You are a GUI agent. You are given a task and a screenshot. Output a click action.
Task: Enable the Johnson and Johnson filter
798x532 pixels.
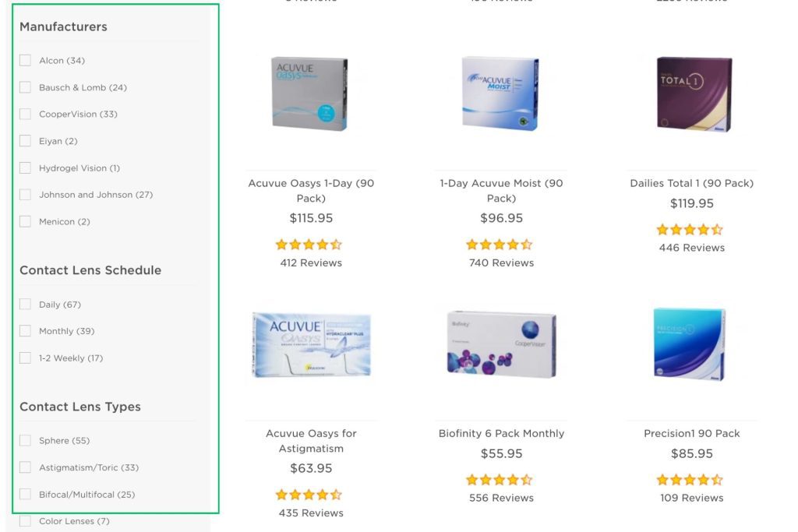(x=24, y=194)
